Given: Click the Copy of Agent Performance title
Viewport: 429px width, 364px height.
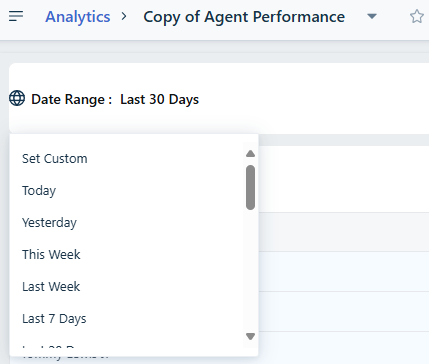Looking at the screenshot, I should click(244, 17).
